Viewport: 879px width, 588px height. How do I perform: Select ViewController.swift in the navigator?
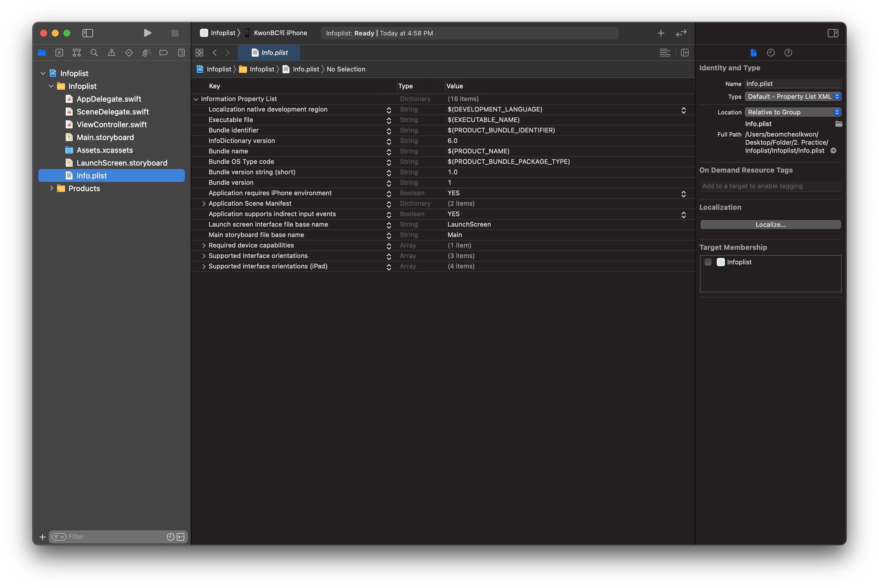point(111,125)
